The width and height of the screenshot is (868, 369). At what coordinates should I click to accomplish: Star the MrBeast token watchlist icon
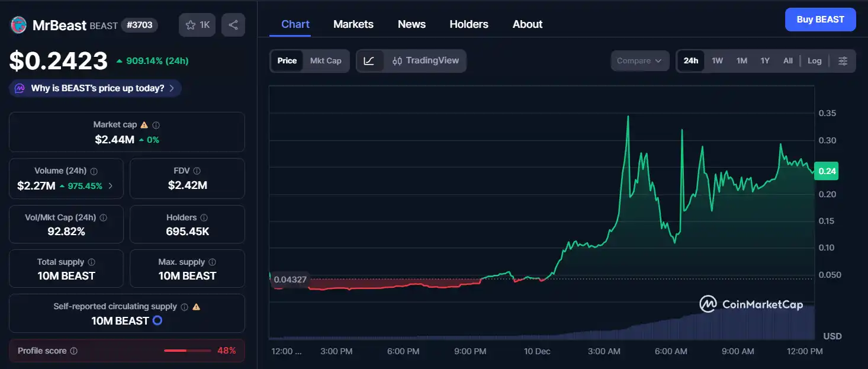click(191, 24)
